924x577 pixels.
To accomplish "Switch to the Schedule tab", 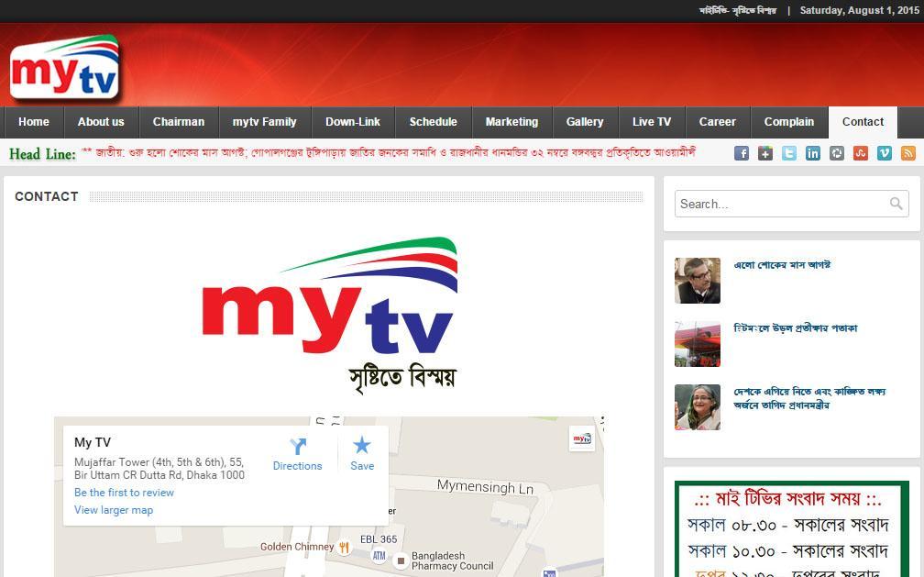I will click(433, 121).
